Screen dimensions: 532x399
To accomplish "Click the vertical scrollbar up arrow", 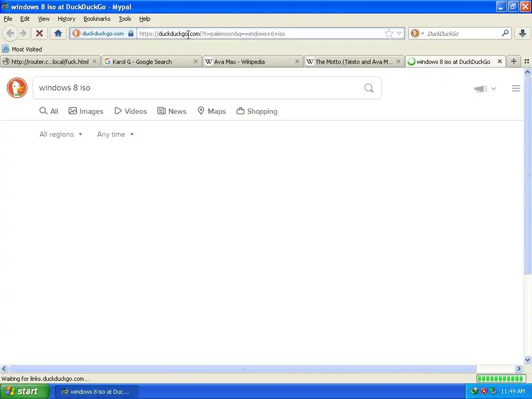I will point(527,72).
